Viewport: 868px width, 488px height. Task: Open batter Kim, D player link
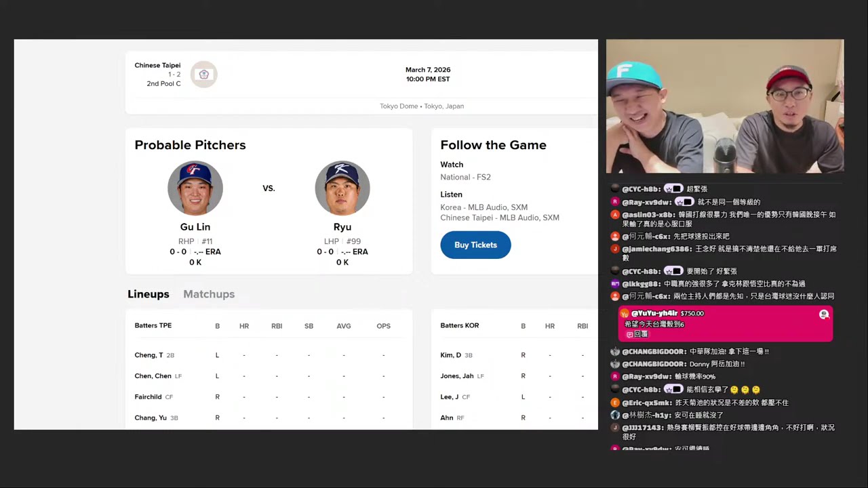[x=450, y=355]
